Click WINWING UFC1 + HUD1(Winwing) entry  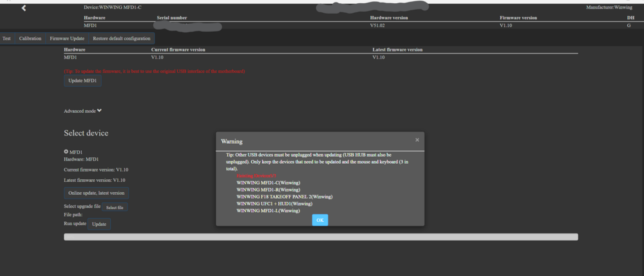click(274, 204)
